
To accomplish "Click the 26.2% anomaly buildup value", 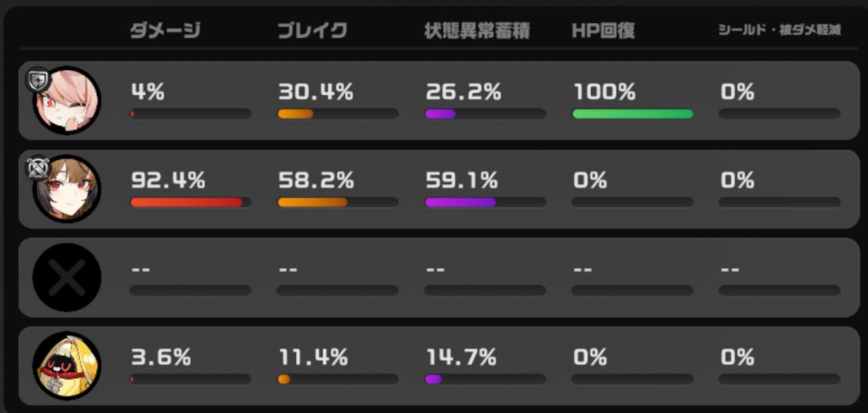I will click(x=463, y=92).
